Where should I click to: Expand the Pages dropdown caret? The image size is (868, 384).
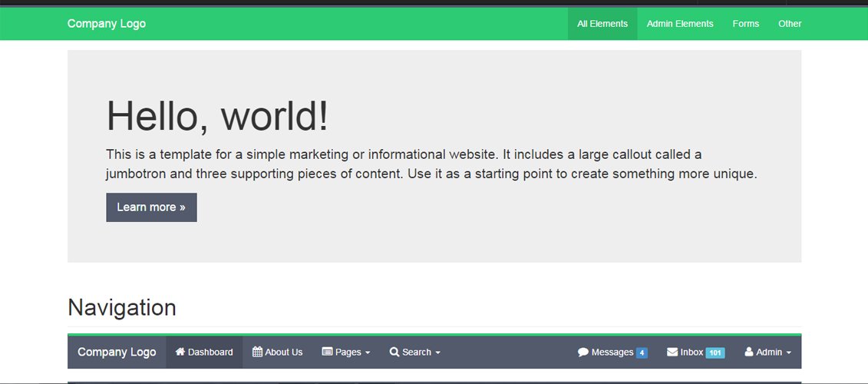coord(368,353)
